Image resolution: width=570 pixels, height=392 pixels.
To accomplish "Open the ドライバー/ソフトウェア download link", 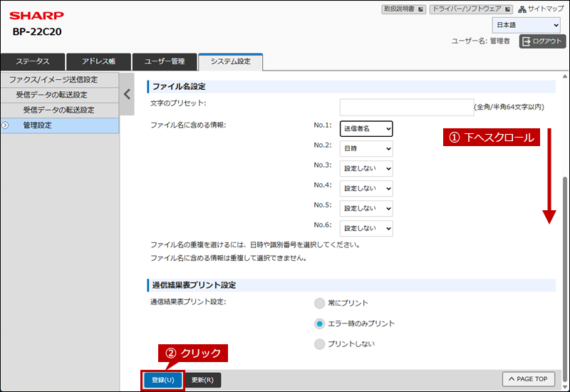I will tap(471, 9).
